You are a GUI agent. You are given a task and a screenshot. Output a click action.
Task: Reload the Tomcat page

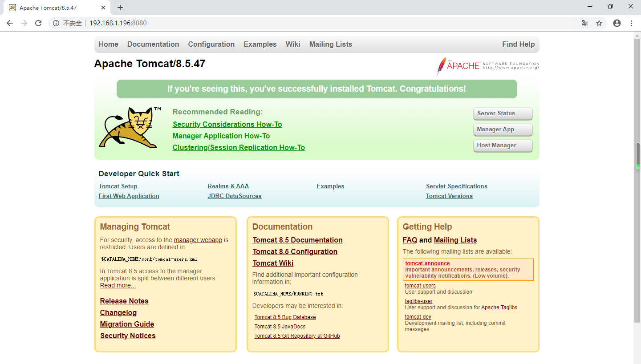coord(38,23)
